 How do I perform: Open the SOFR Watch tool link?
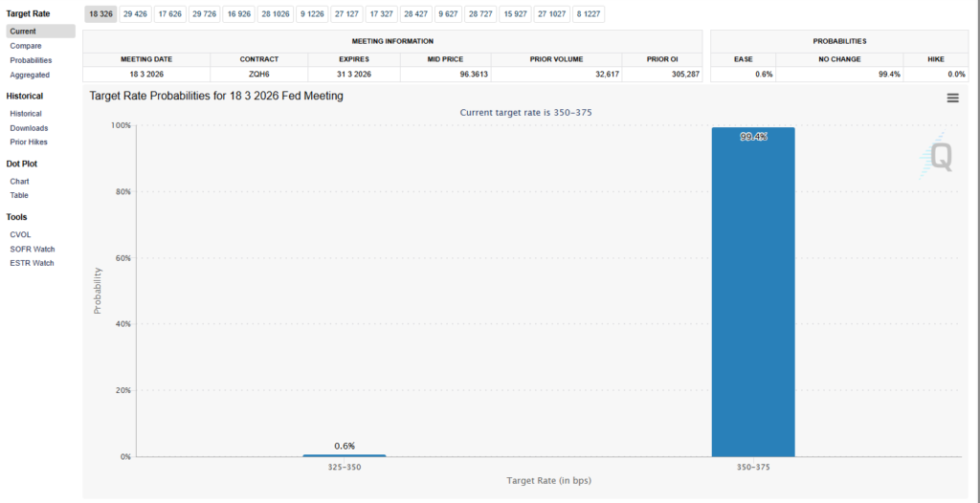click(x=33, y=249)
